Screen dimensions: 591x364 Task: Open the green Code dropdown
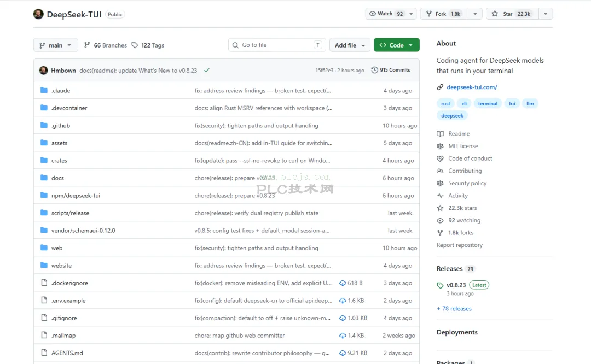click(x=397, y=45)
